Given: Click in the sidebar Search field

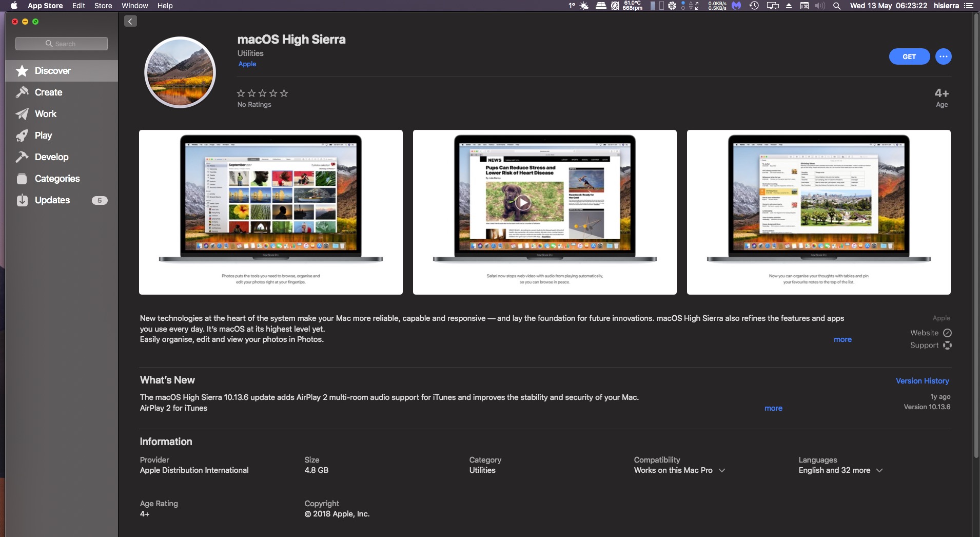Looking at the screenshot, I should coord(62,44).
